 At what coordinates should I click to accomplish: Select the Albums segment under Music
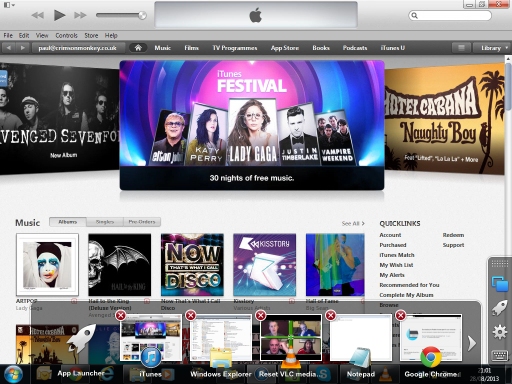click(68, 222)
